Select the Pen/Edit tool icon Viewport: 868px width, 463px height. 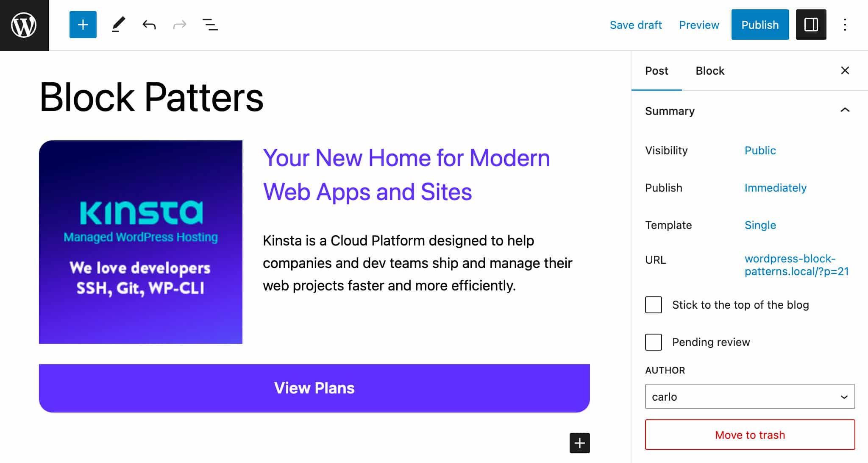point(117,24)
